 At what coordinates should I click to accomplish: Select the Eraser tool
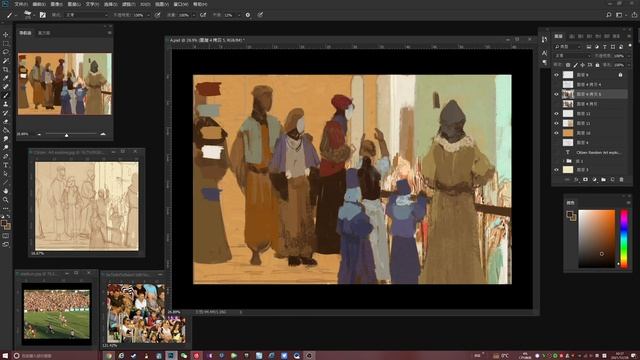pos(6,122)
